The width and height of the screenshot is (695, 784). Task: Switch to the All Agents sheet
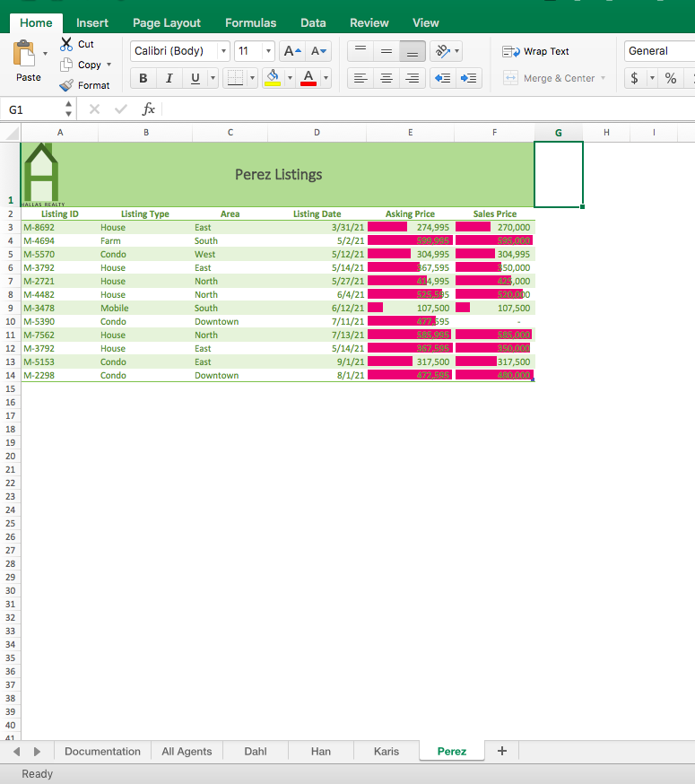pyautogui.click(x=187, y=751)
